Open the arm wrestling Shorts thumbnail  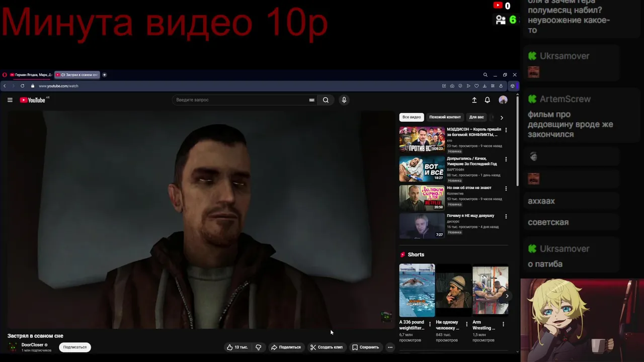point(491,290)
